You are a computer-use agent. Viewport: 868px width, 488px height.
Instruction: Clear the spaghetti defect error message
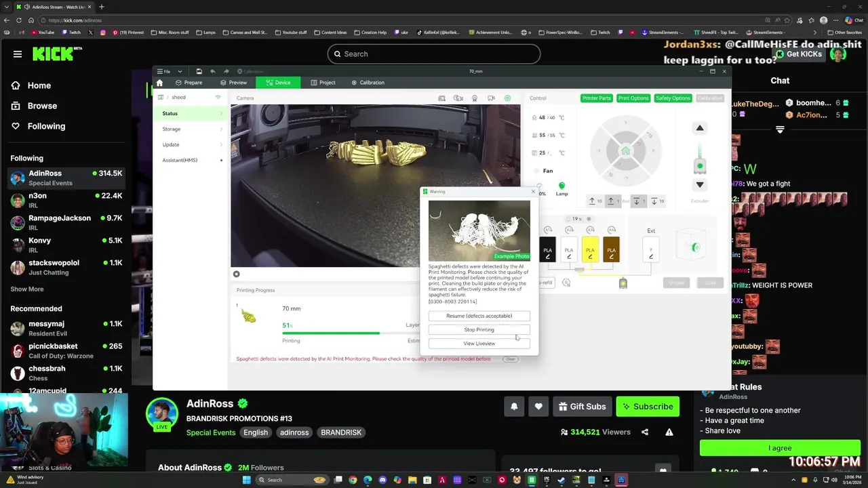tap(511, 359)
